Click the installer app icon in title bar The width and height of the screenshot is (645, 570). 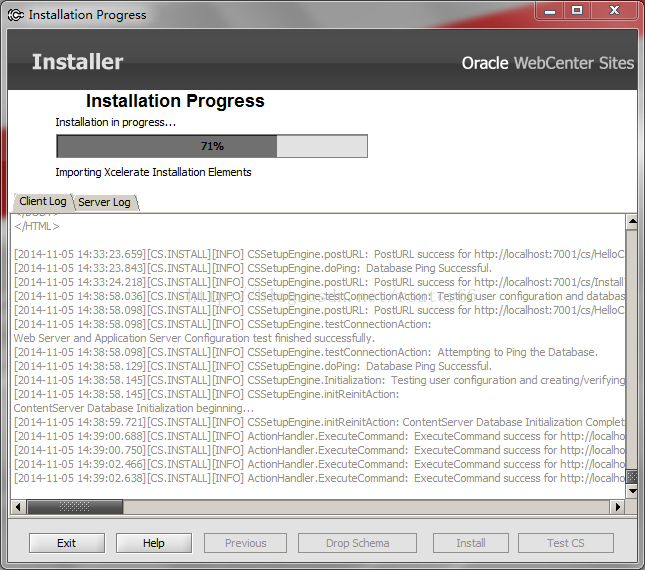[x=16, y=15]
